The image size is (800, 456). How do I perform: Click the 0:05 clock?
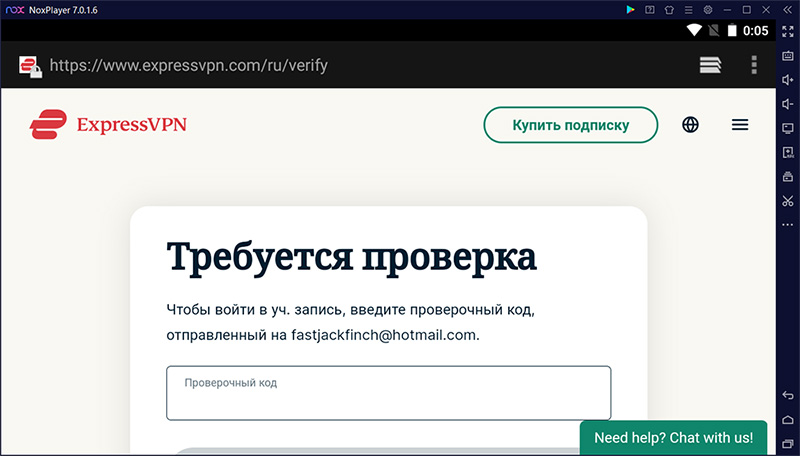click(x=756, y=31)
